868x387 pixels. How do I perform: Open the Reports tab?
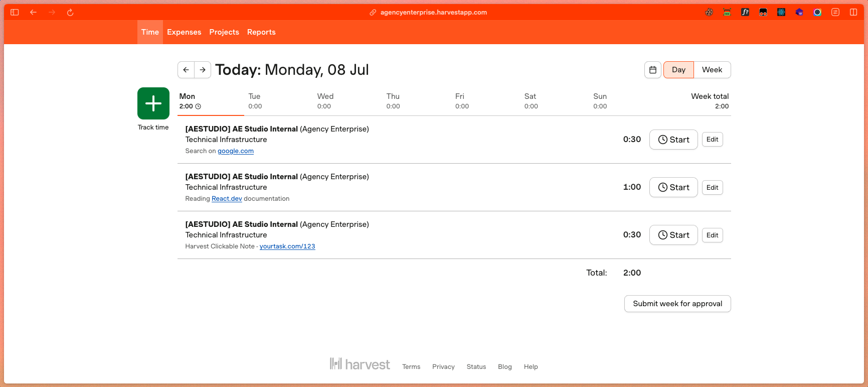[x=261, y=32]
